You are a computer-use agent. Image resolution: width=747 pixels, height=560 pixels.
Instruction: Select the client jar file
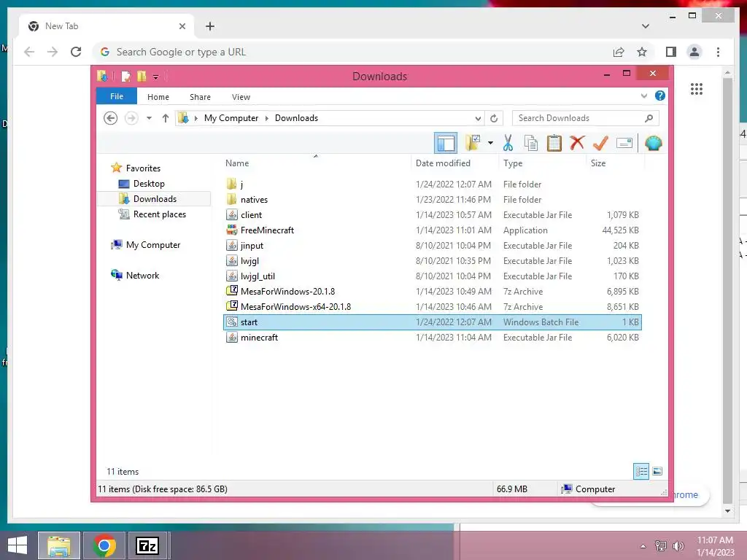click(433, 215)
